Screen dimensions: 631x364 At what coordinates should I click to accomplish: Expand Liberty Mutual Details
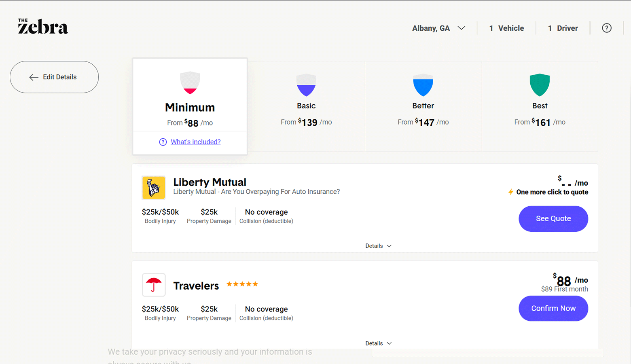tap(378, 246)
